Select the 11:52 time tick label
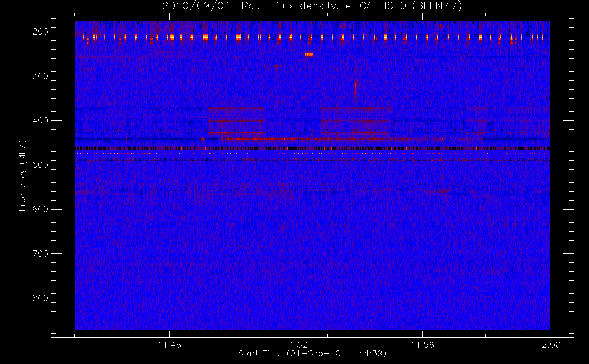 point(296,345)
